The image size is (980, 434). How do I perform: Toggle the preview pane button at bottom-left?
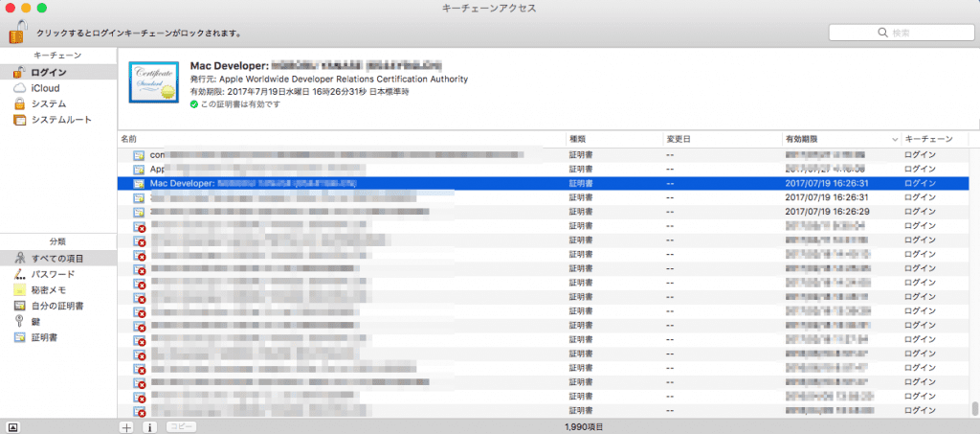pos(13,426)
